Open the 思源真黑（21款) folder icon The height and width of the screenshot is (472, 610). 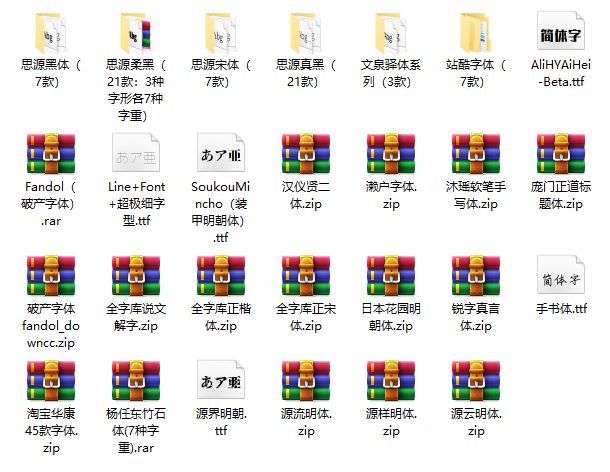click(x=306, y=33)
